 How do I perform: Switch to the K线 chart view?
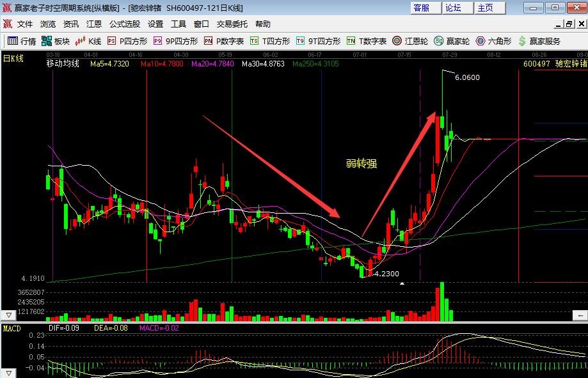(x=88, y=41)
